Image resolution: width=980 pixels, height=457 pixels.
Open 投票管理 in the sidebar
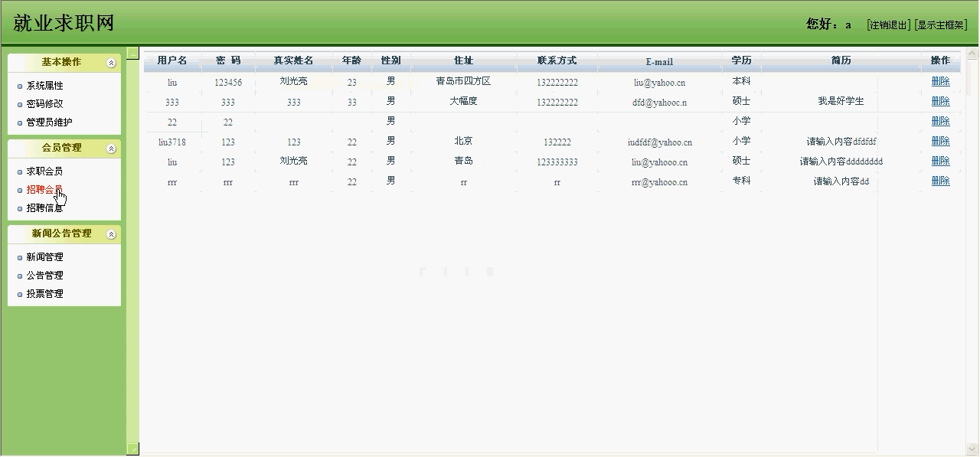(44, 294)
